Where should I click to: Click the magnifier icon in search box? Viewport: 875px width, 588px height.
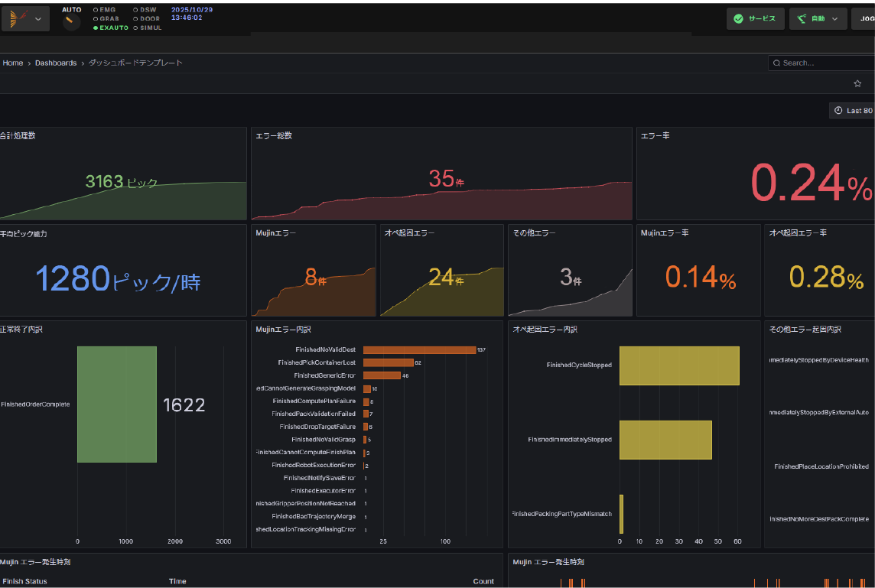click(x=777, y=63)
